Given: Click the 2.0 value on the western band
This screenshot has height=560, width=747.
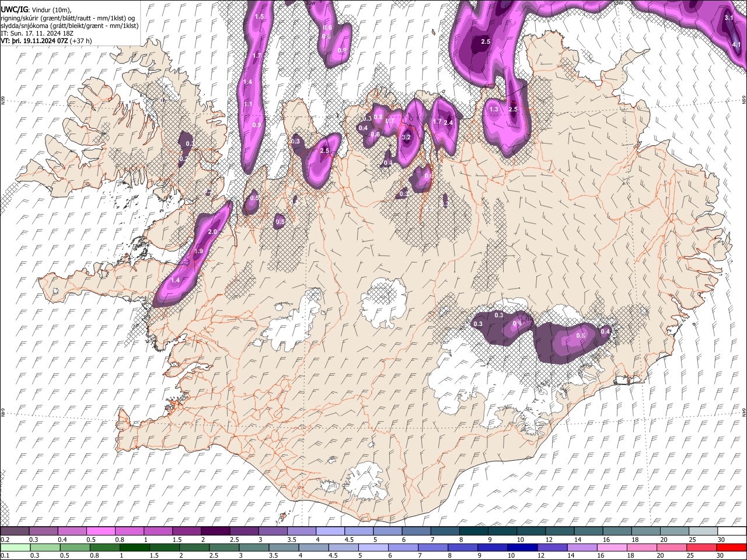Looking at the screenshot, I should click(x=212, y=232).
